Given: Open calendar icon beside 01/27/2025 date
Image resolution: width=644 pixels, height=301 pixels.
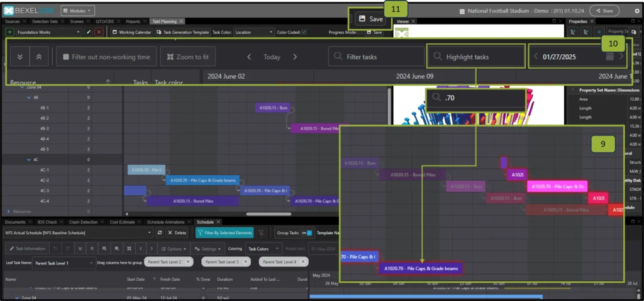Looking at the screenshot, I should click(610, 57).
